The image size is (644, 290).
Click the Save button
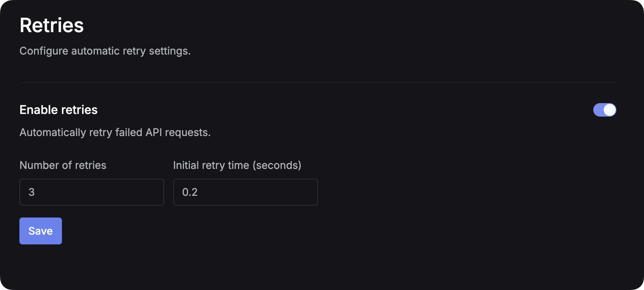(x=41, y=231)
